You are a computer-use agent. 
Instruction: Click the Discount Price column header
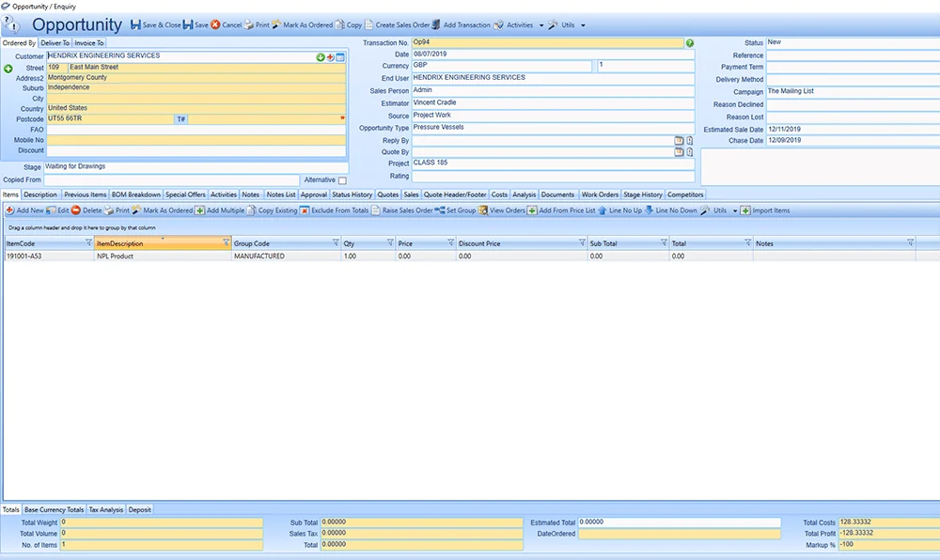click(522, 243)
